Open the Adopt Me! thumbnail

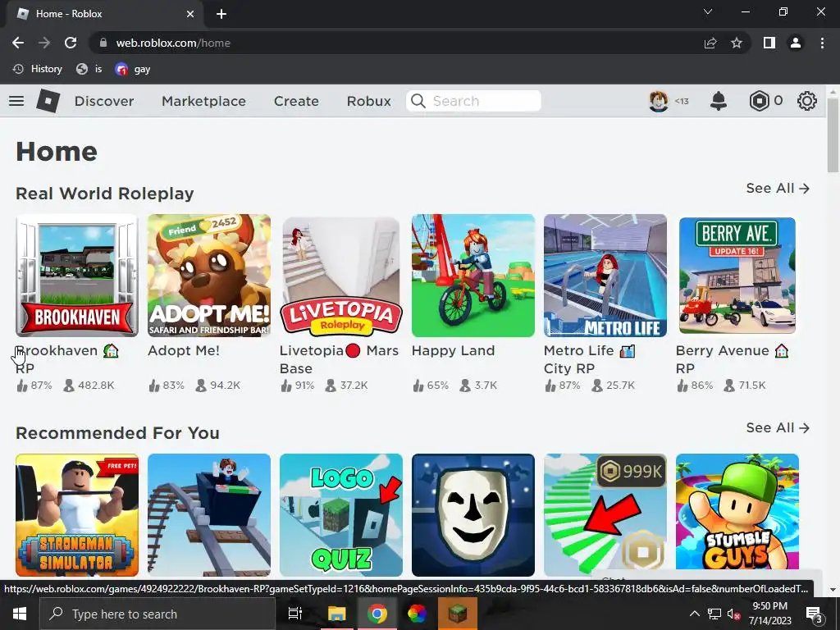[x=209, y=276]
